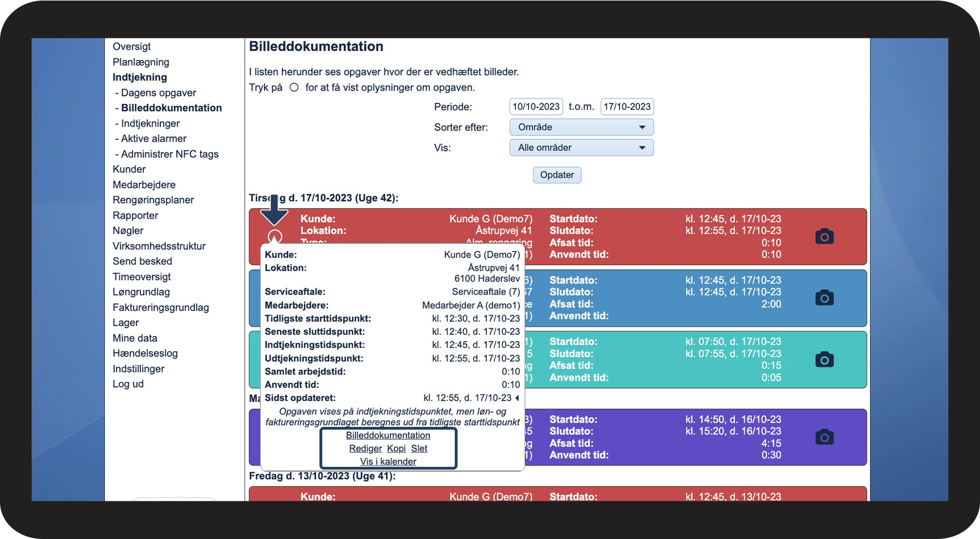Open camera icon on teal 07:50 card
This screenshot has height=539, width=980.
(x=824, y=360)
